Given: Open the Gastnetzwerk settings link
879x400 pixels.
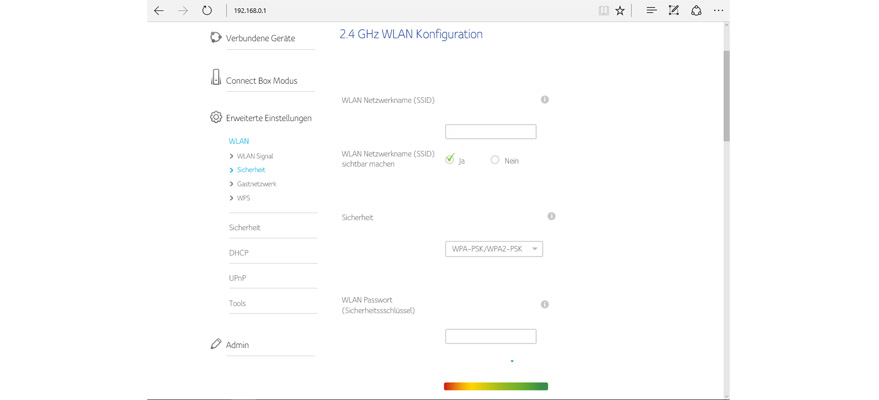Looking at the screenshot, I should point(256,184).
